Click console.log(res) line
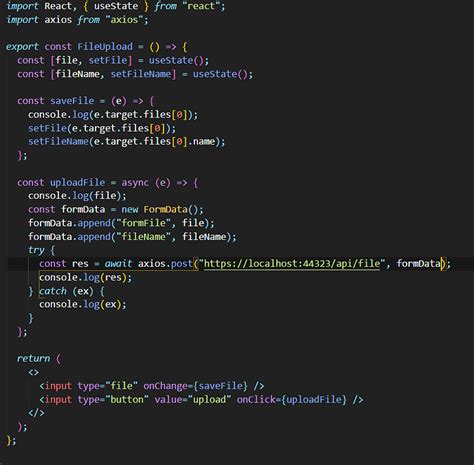This screenshot has height=465, width=474. point(85,277)
